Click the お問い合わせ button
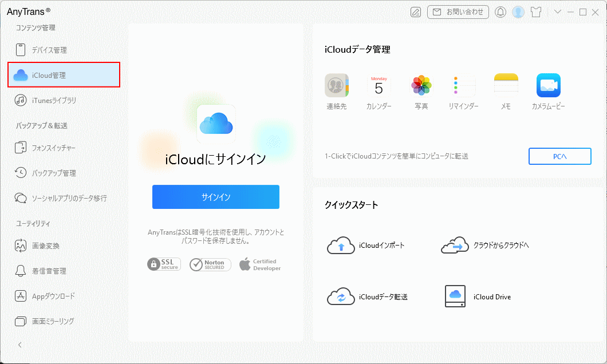Viewport: 607px width, 364px height. [458, 12]
